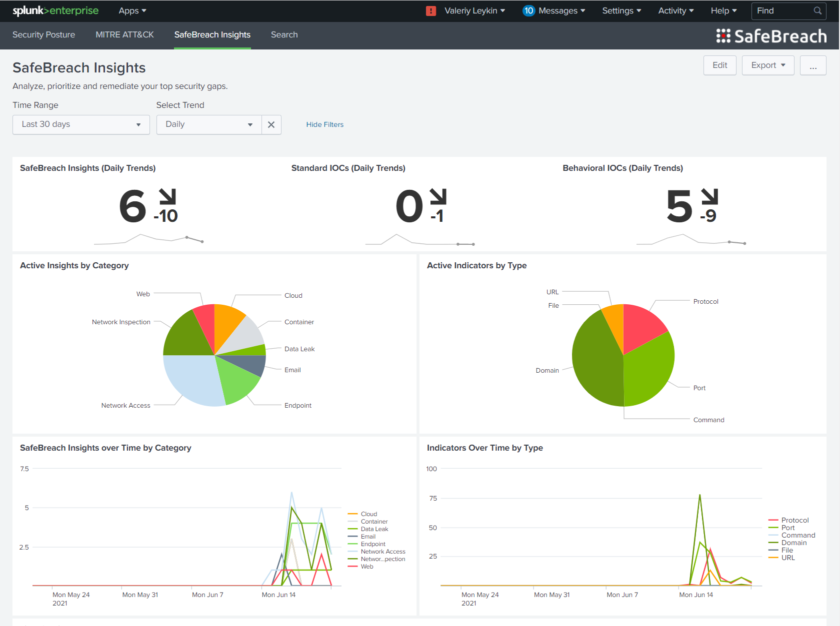Screen dimensions: 840x626
Task: Click the Behavioral IOCs downward trend arrow
Action: point(709,196)
